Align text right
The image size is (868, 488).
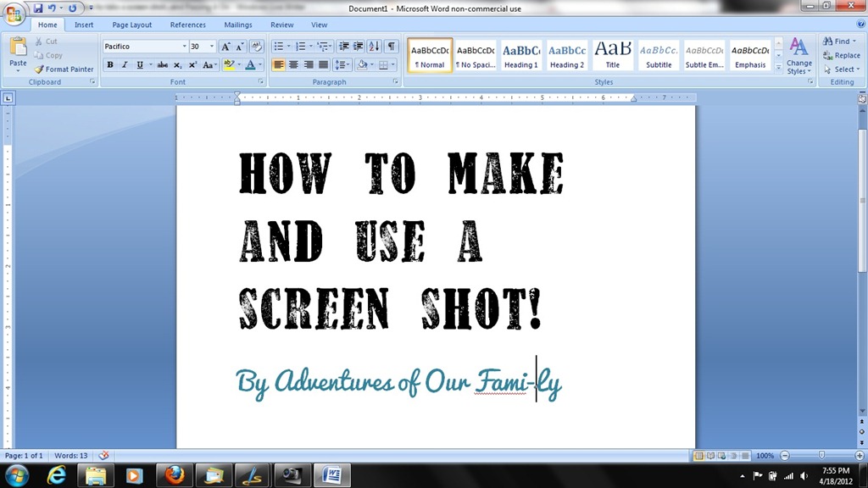pyautogui.click(x=309, y=64)
